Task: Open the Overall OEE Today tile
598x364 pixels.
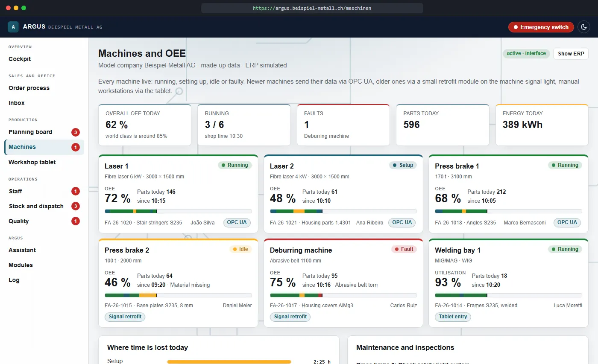Action: pyautogui.click(x=145, y=125)
